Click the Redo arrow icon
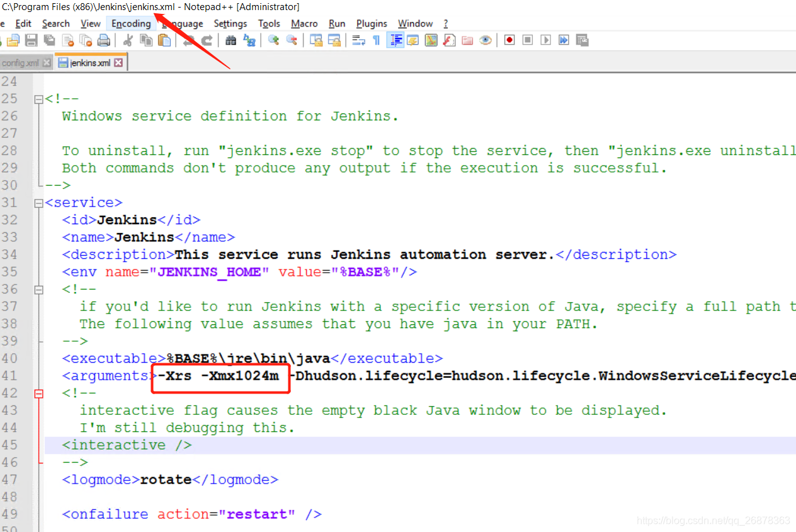Viewport: 796px width, 532px height. click(207, 40)
